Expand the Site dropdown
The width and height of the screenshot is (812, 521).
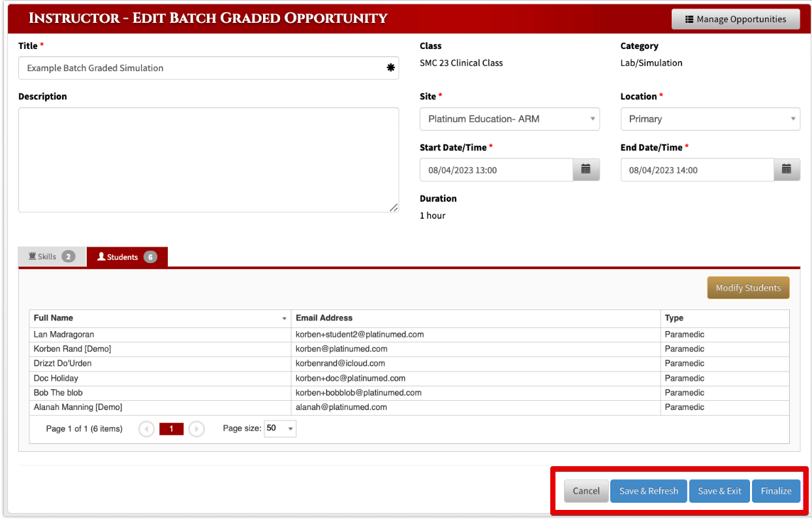[x=510, y=119]
